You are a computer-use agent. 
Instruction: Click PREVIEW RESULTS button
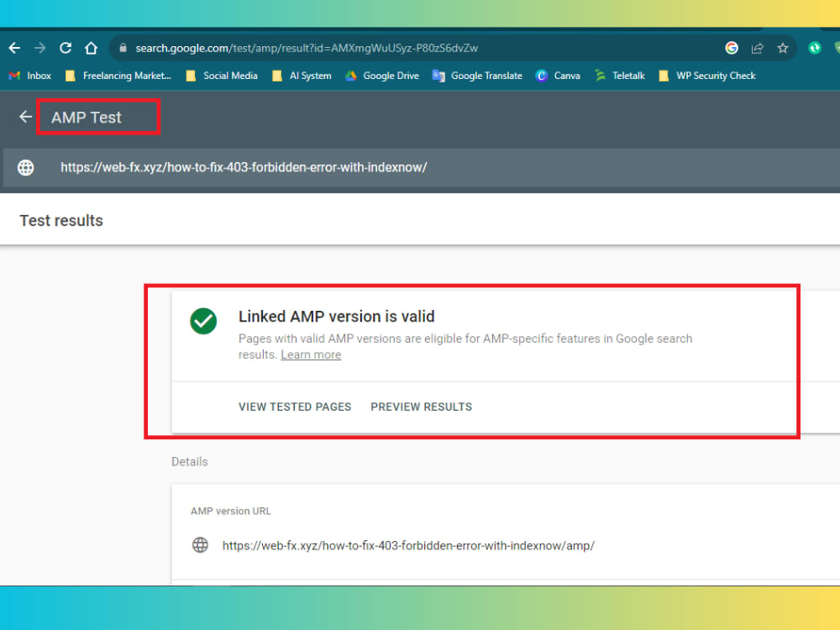point(422,407)
